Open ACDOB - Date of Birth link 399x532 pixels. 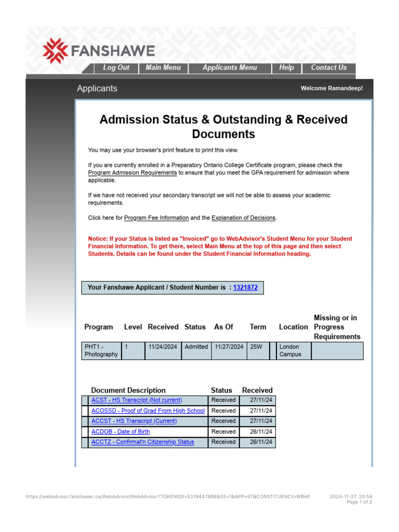pos(121,432)
